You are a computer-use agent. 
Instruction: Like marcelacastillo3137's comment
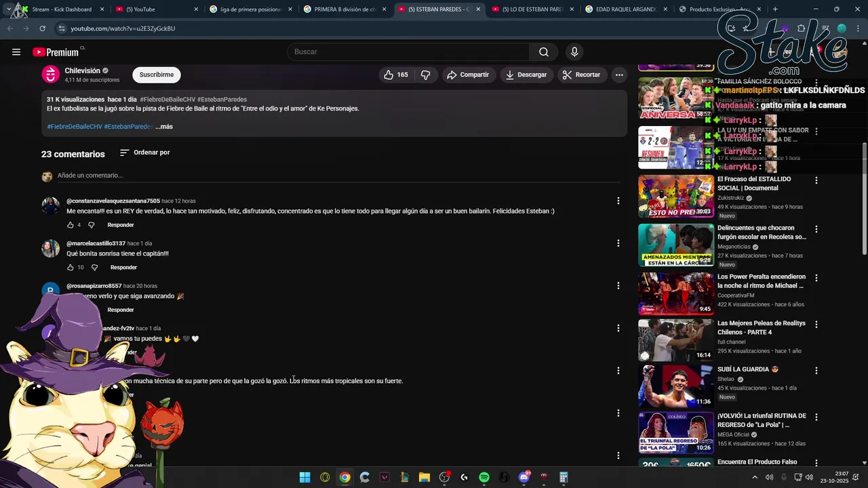click(x=71, y=268)
